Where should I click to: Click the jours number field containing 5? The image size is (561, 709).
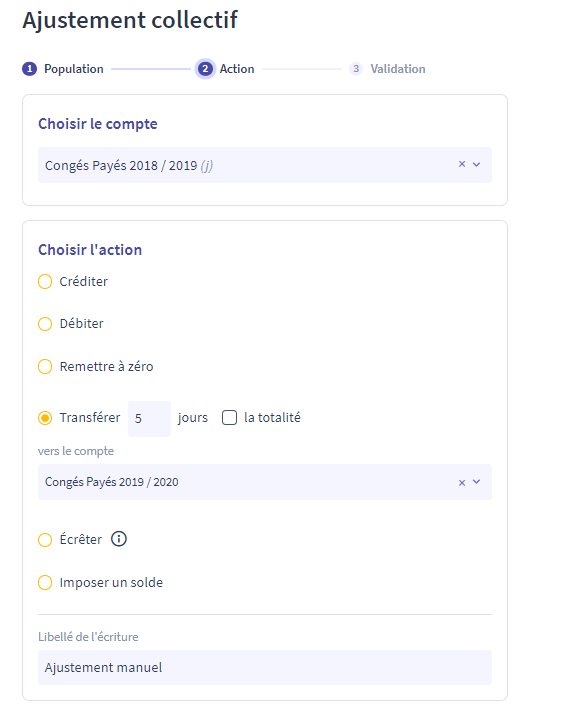coord(149,419)
